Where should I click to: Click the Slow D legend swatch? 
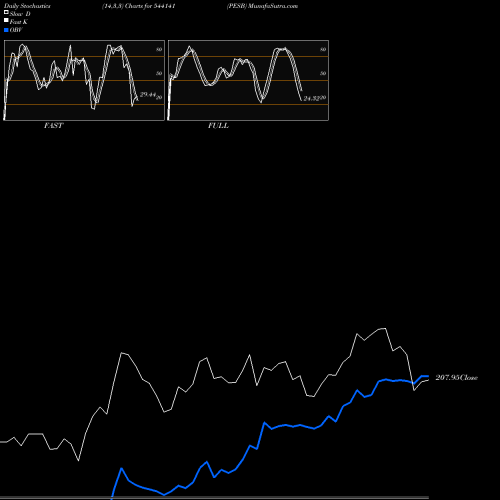point(6,13)
